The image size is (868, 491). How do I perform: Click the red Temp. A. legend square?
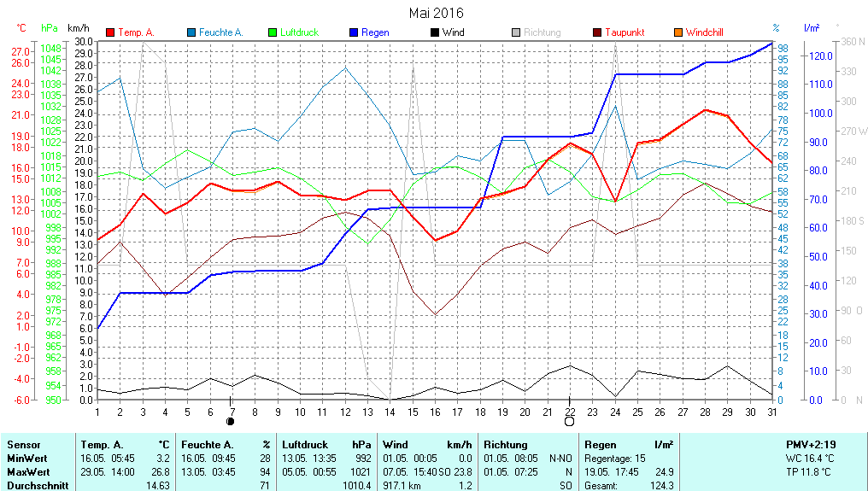(x=110, y=32)
